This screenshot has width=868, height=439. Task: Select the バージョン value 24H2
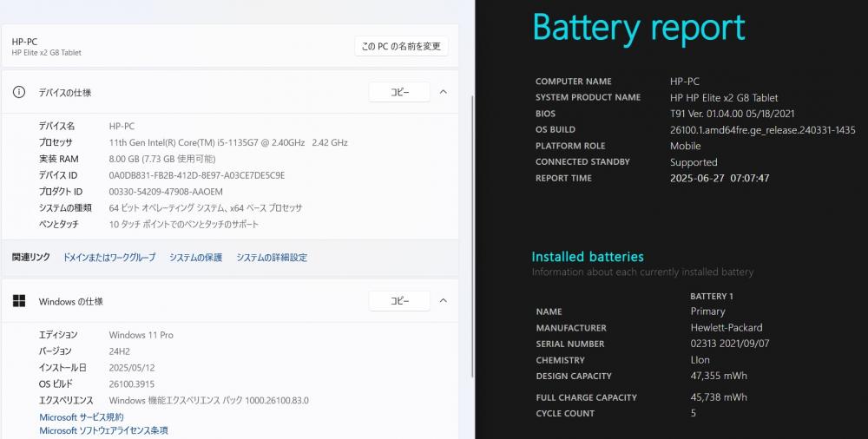point(122,351)
